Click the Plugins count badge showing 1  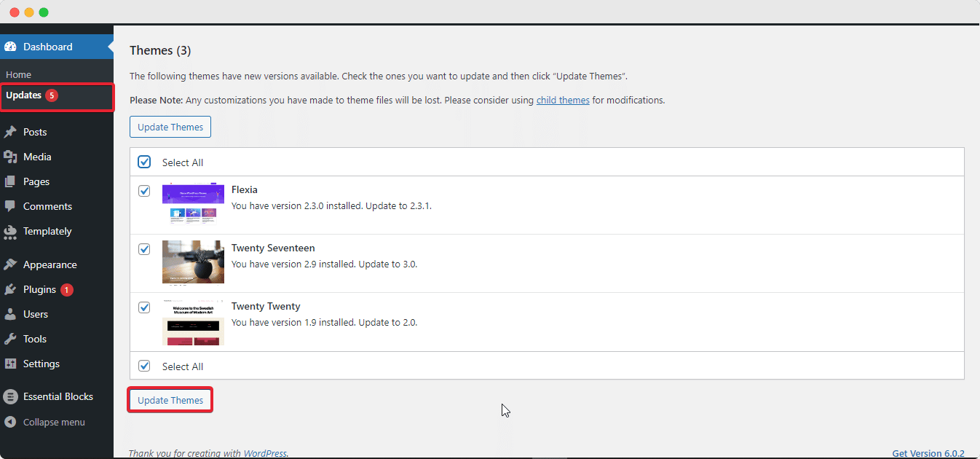click(x=67, y=289)
